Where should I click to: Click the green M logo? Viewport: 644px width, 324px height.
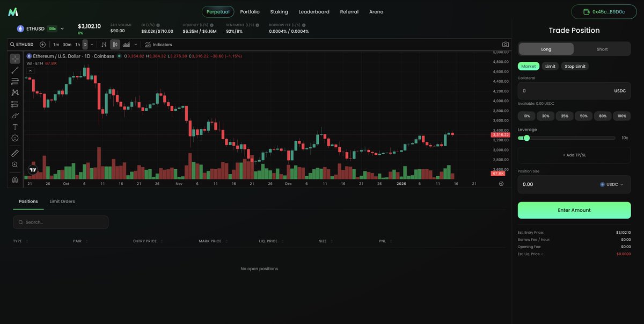(13, 12)
